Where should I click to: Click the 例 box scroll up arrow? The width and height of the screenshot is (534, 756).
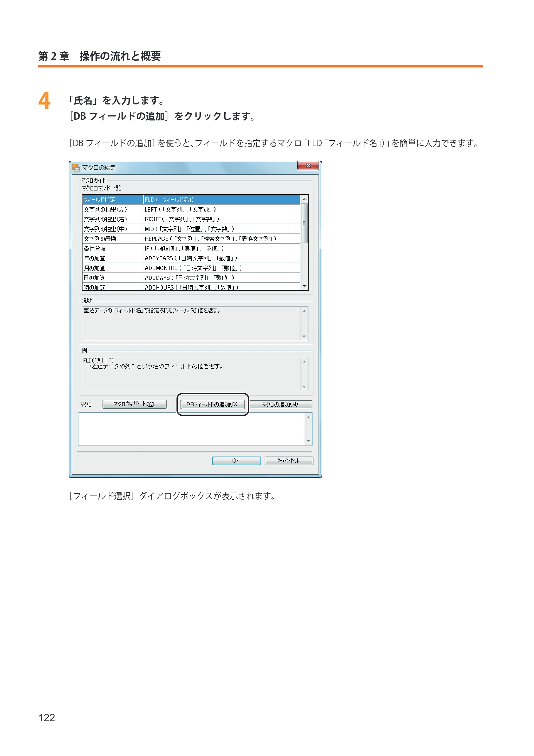tap(304, 361)
